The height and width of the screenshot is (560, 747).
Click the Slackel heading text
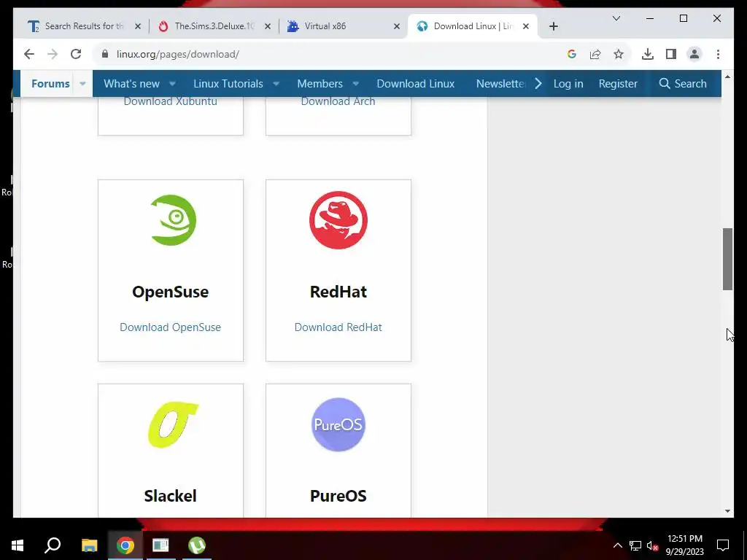pyautogui.click(x=170, y=496)
